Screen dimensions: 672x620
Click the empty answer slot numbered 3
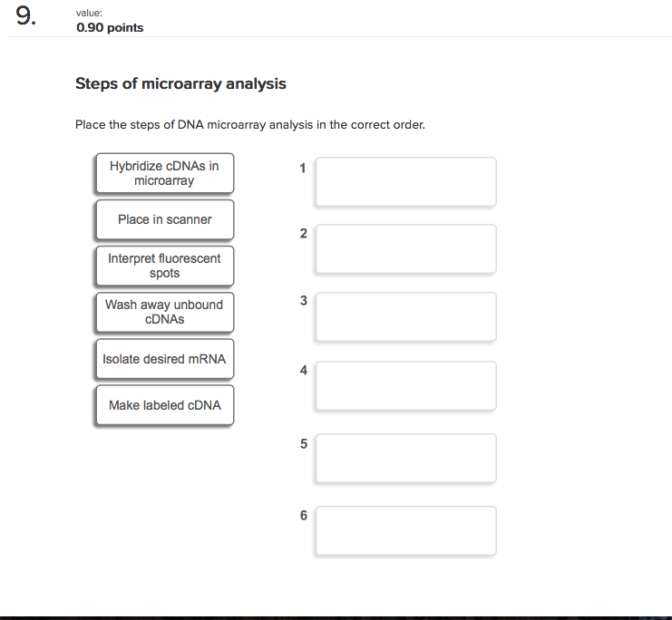[405, 316]
